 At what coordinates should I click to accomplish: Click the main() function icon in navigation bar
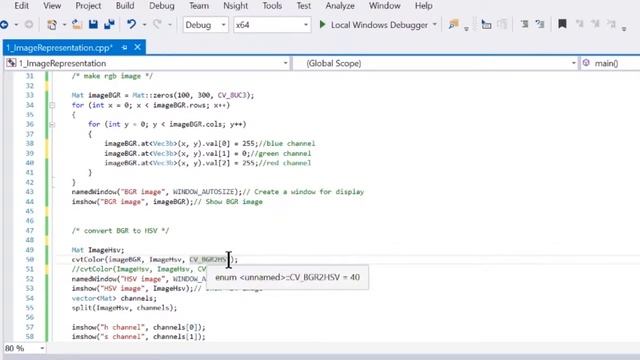pyautogui.click(x=586, y=63)
